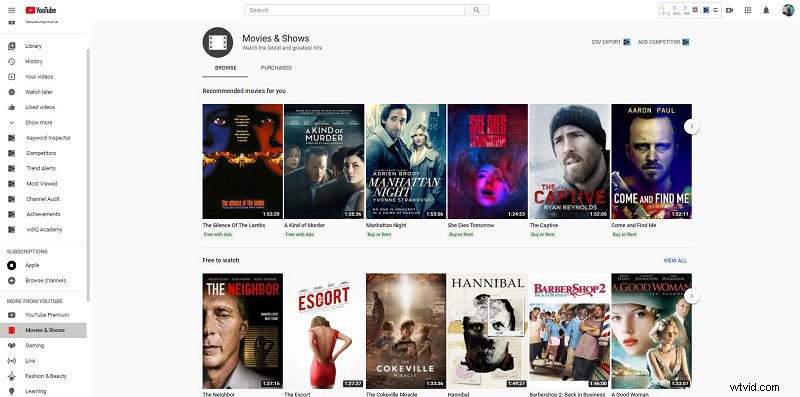Open Manhattan Night poster thumbnail

click(x=406, y=161)
